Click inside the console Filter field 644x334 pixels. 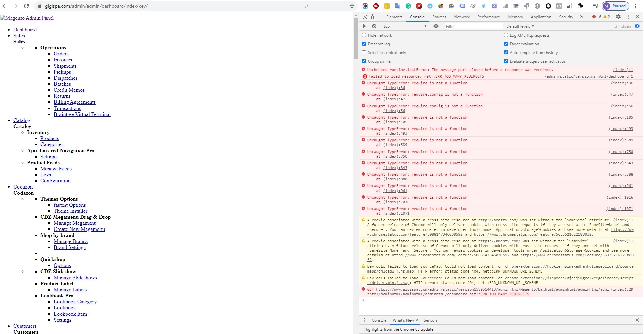coord(471,26)
